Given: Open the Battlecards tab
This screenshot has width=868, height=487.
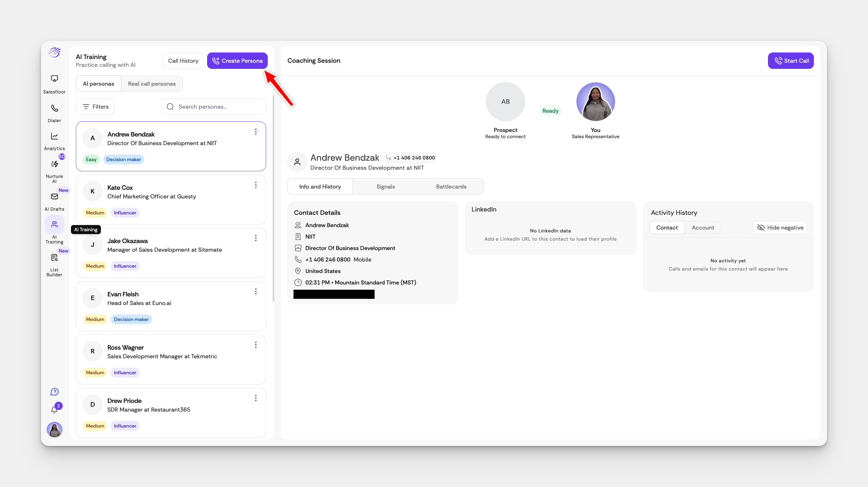Looking at the screenshot, I should click(451, 187).
